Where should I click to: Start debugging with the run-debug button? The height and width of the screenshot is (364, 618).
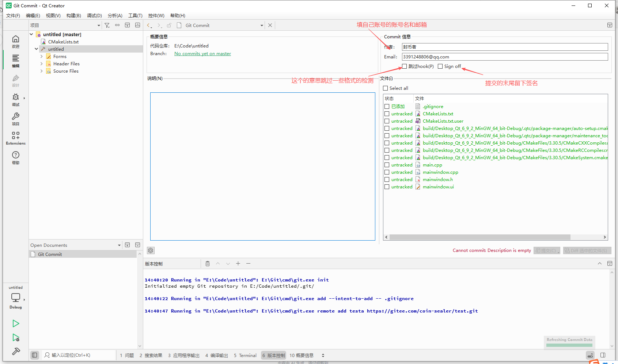16,338
